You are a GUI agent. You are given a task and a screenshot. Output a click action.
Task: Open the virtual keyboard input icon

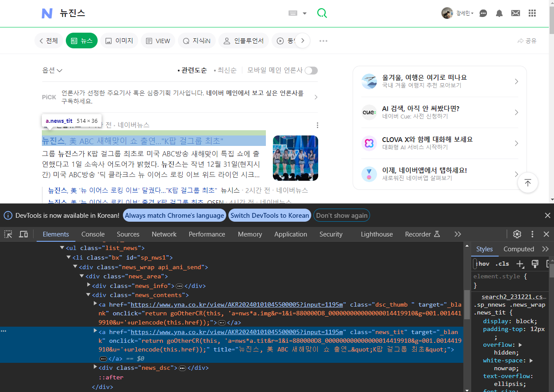click(x=292, y=13)
